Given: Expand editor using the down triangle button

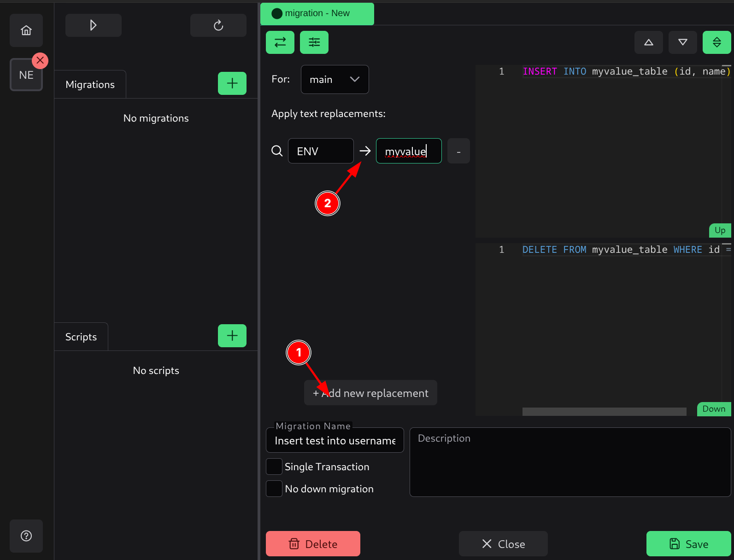Looking at the screenshot, I should 682,42.
